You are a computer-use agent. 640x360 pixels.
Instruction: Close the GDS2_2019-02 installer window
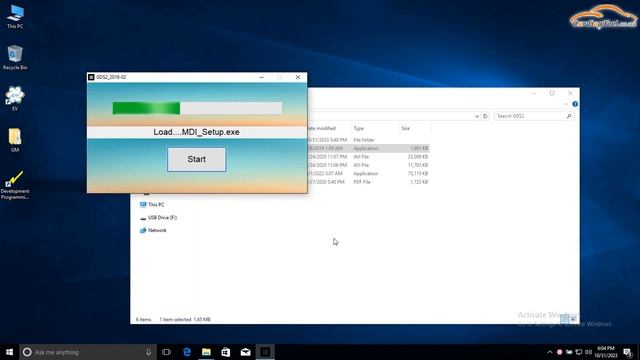[x=298, y=77]
